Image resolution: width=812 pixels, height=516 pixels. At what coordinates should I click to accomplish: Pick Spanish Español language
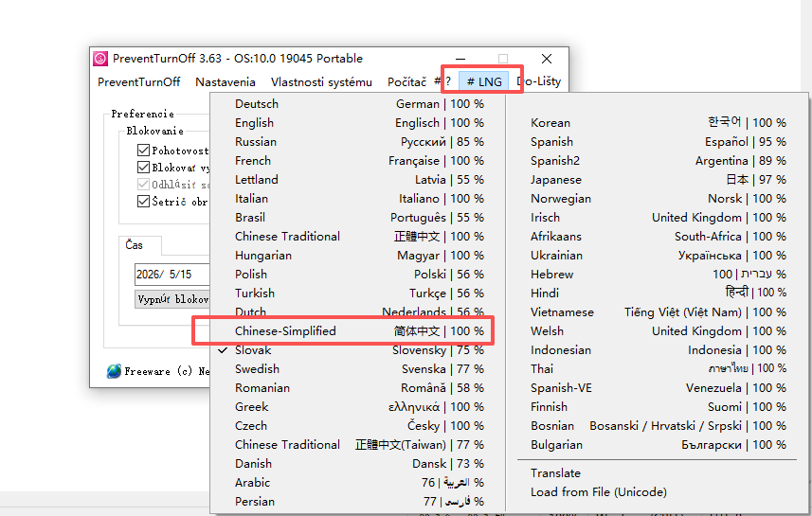click(658, 141)
